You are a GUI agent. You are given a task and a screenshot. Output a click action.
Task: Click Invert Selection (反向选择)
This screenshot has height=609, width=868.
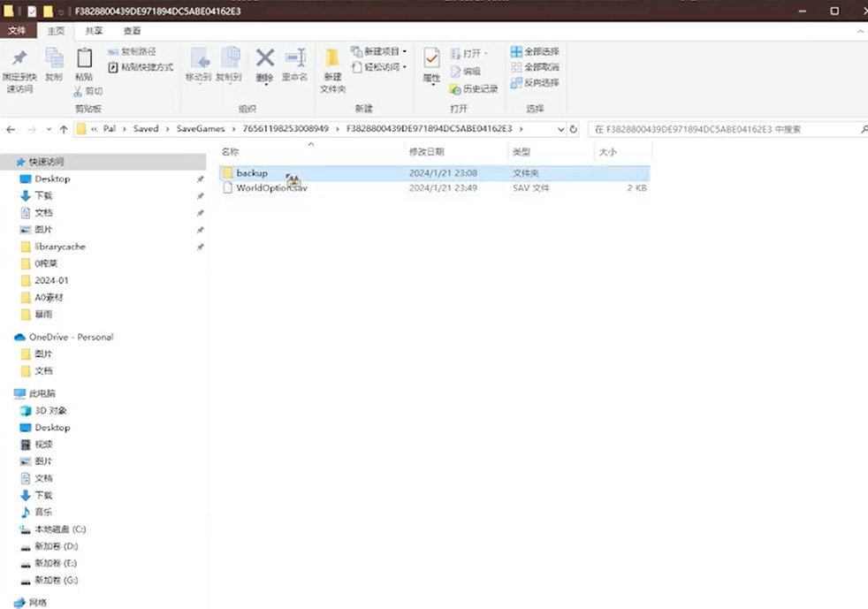click(535, 82)
